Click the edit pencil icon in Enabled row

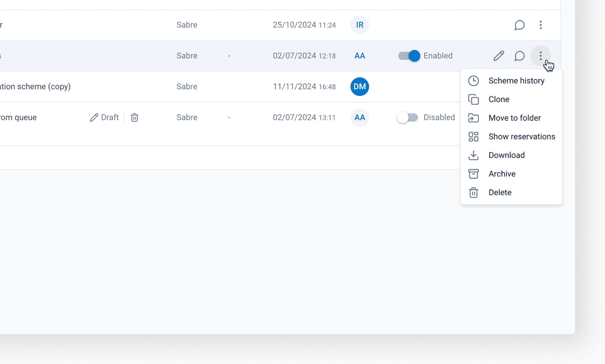(x=498, y=56)
